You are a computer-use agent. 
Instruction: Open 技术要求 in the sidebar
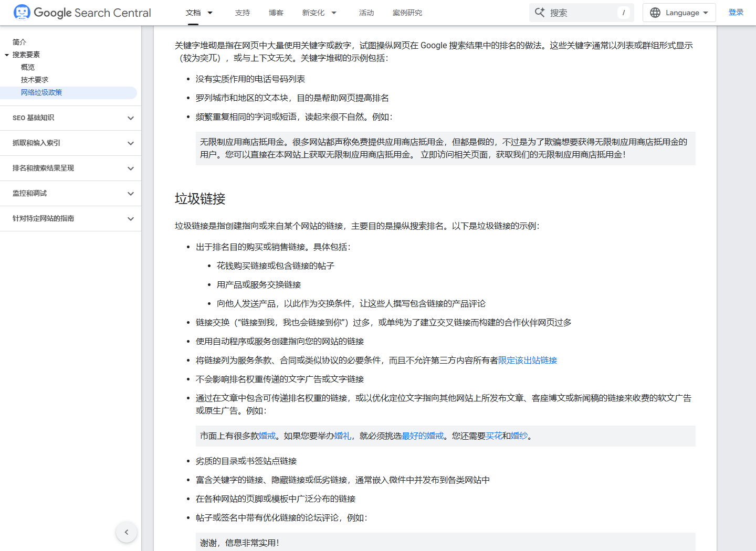35,80
